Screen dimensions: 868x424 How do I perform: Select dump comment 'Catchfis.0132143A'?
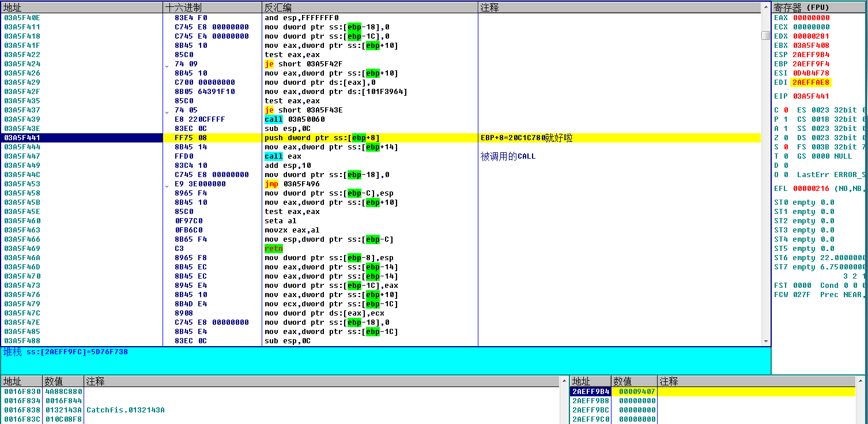[x=126, y=410]
